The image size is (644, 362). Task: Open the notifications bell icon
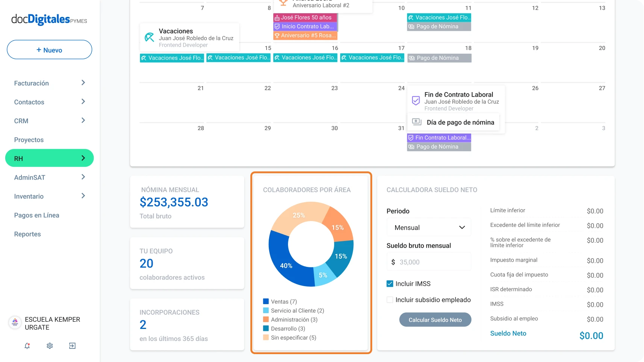[27, 346]
